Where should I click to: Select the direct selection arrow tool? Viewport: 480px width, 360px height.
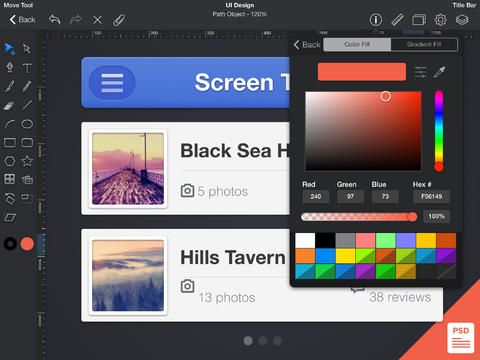pyautogui.click(x=27, y=49)
